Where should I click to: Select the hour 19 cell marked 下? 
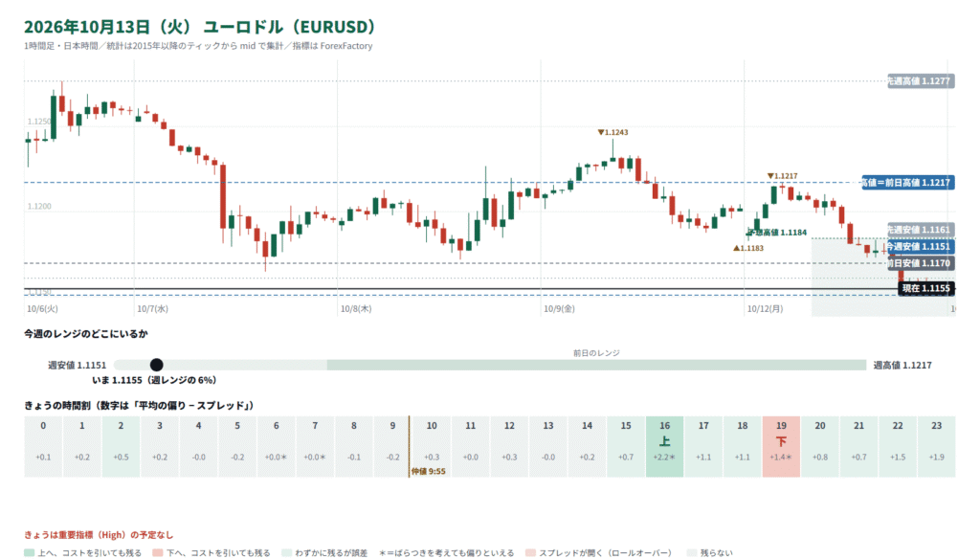click(781, 446)
